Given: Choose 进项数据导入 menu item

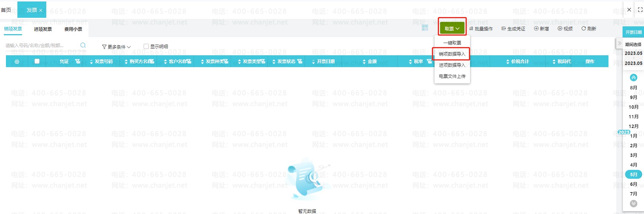Looking at the screenshot, I should tap(452, 65).
